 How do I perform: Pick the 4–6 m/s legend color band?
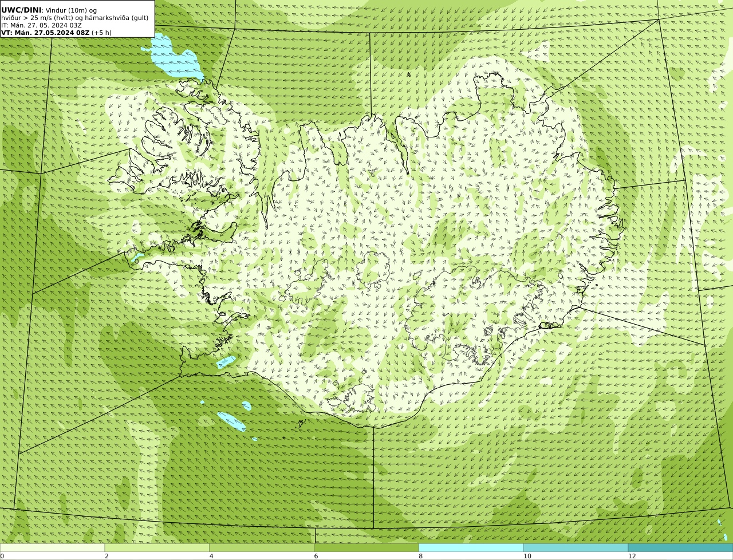[x=262, y=548]
